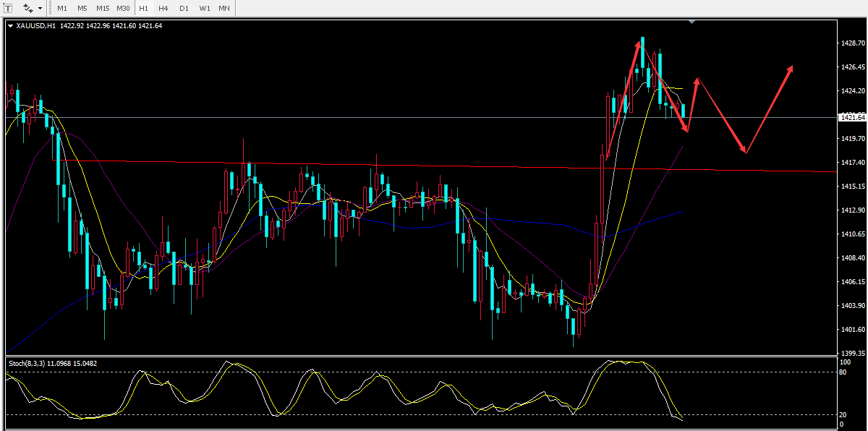Screen dimensions: 868x431
Task: Switch chart to M1 timeframe
Action: click(62, 9)
